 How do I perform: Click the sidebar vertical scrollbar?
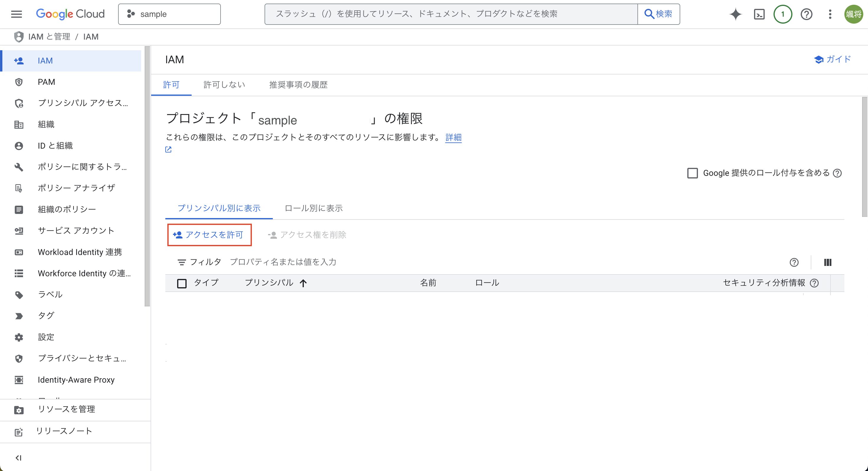(147, 176)
